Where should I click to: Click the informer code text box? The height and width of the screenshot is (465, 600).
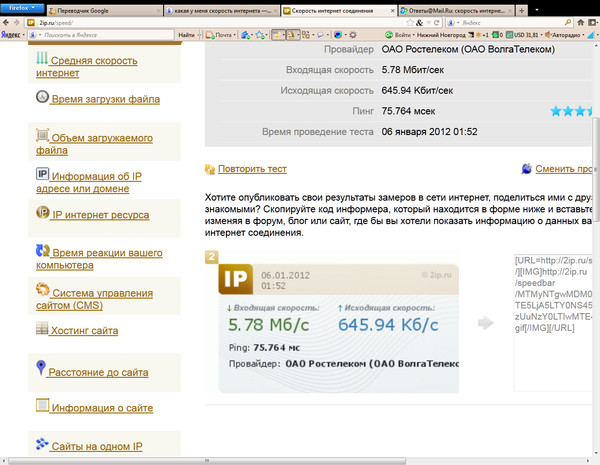[x=553, y=323]
